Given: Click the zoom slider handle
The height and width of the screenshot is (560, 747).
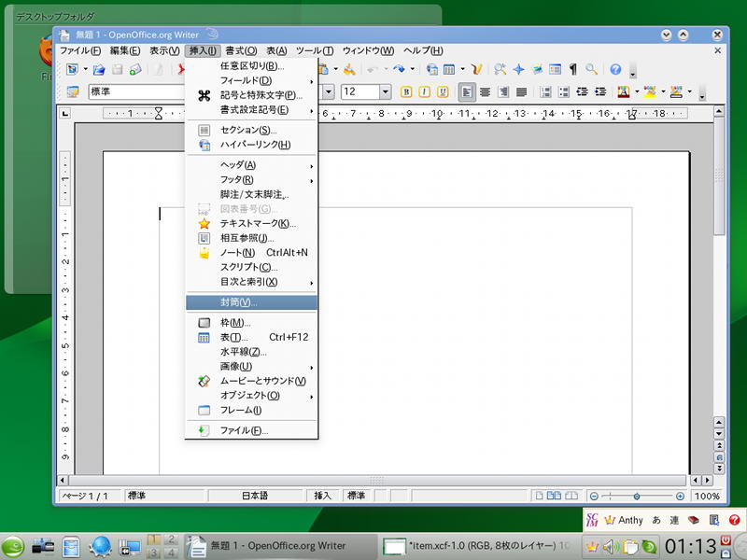Looking at the screenshot, I should pyautogui.click(x=637, y=497).
